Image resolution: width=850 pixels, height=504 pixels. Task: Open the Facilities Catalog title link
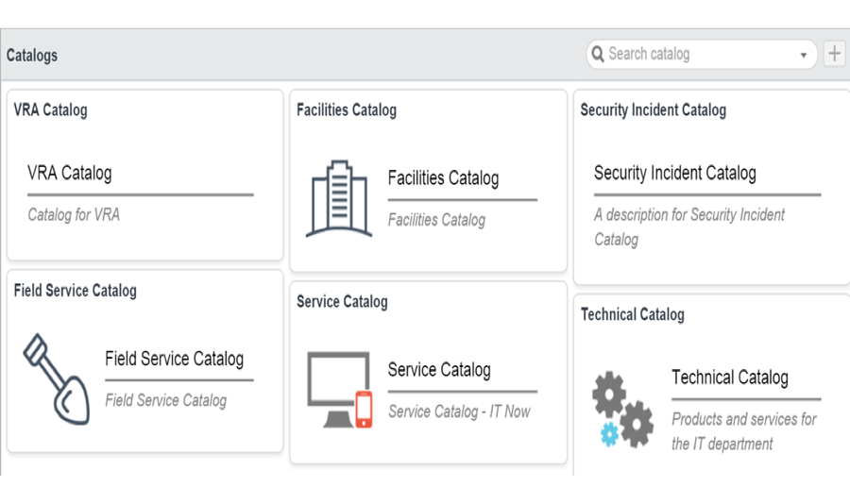[x=443, y=178]
